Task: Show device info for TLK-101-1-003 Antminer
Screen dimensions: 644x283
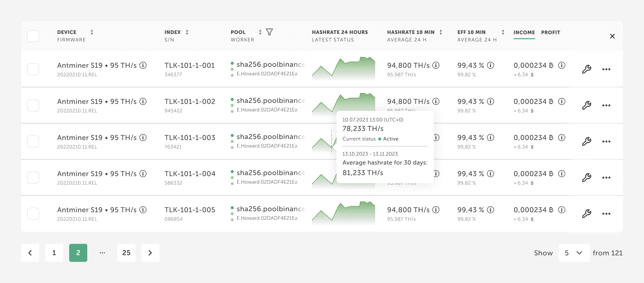Action: pos(143,138)
